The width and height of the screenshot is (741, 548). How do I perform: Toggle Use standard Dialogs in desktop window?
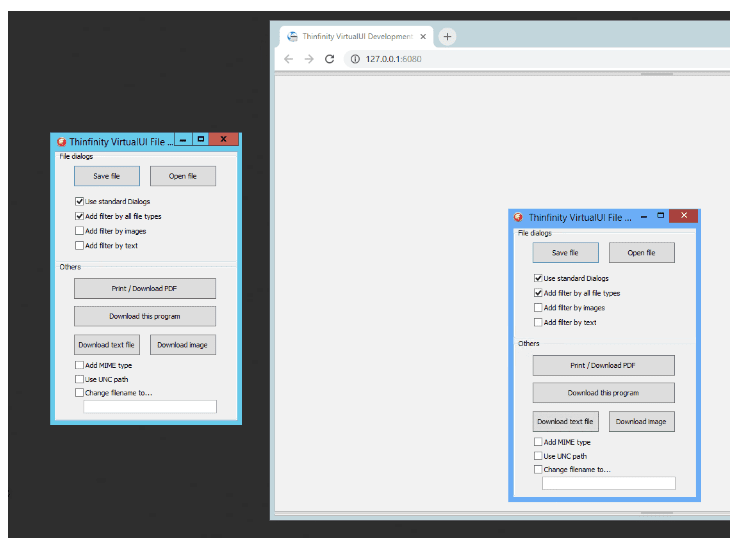point(79,201)
